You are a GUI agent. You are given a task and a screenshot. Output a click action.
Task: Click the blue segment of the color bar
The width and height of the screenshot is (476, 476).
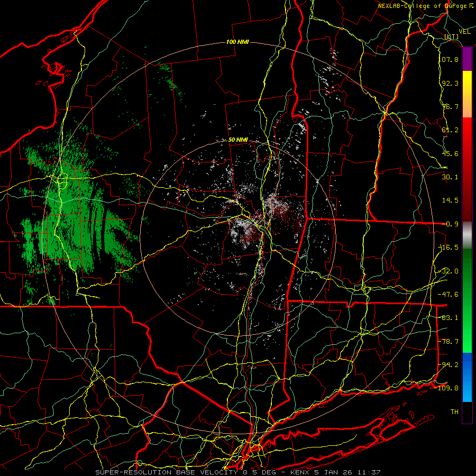[467, 377]
